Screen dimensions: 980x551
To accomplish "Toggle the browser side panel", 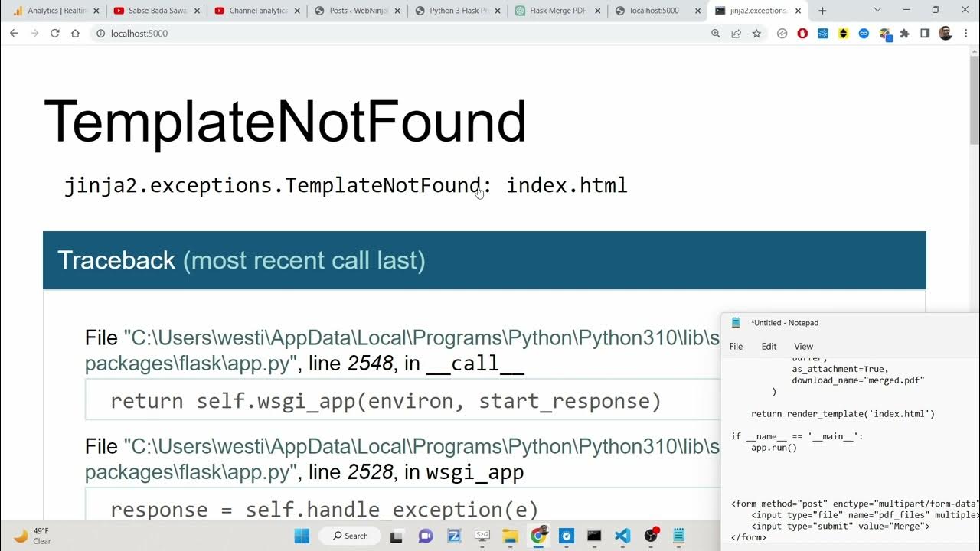I will (x=925, y=34).
